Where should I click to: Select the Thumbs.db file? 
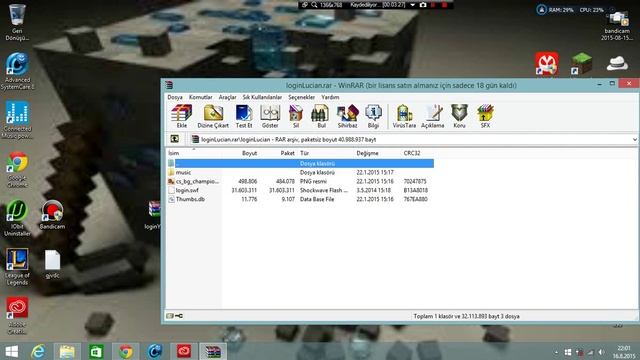click(300, 199)
